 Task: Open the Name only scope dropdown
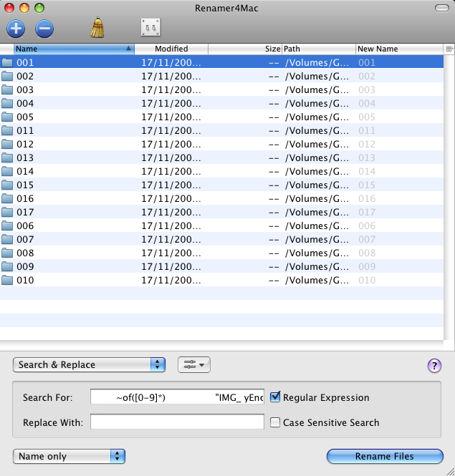(69, 456)
